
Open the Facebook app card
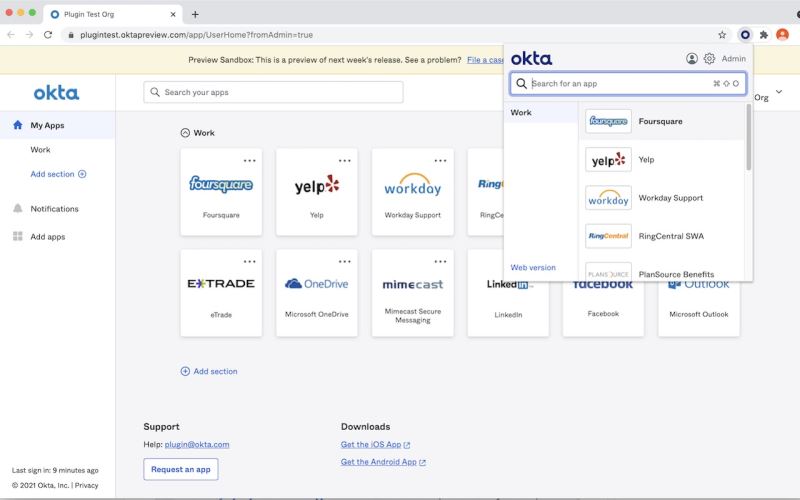(x=603, y=309)
